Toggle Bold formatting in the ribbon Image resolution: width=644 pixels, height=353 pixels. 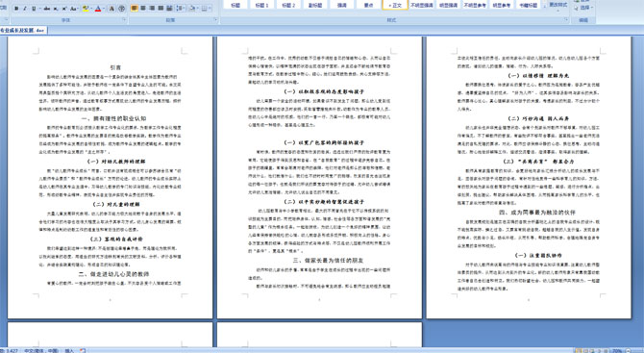coord(16,9)
